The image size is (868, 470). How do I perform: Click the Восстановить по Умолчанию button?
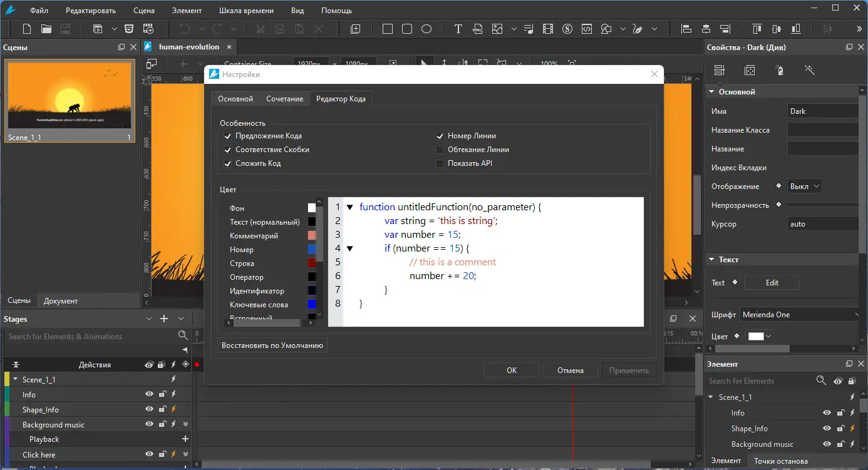click(272, 345)
